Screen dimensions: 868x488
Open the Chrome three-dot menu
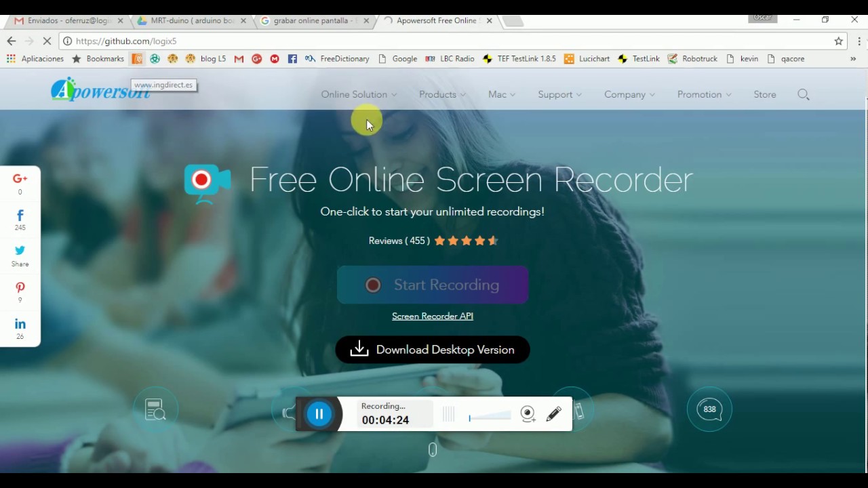coord(859,41)
